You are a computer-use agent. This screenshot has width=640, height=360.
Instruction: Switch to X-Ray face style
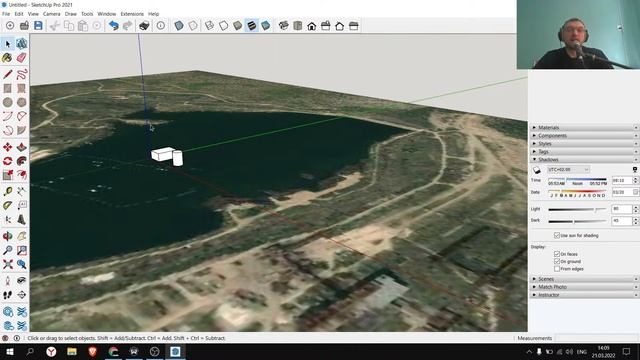179,26
